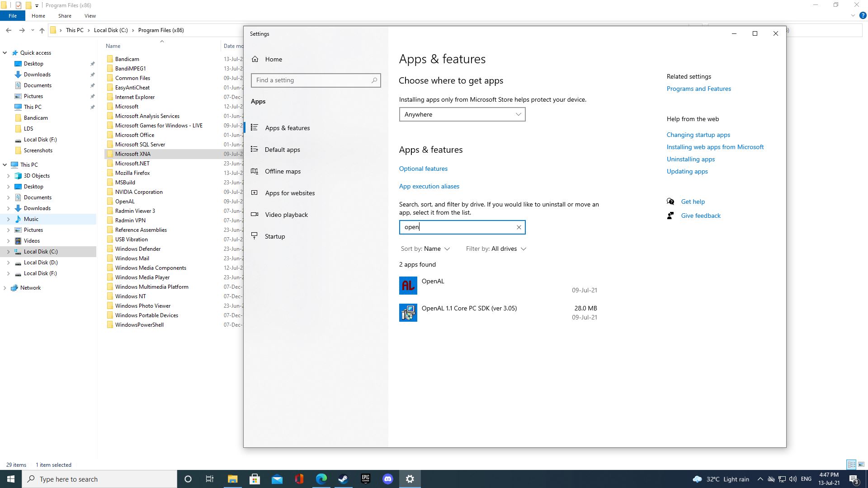
Task: Collapse the Quick access tree section
Action: tap(5, 53)
